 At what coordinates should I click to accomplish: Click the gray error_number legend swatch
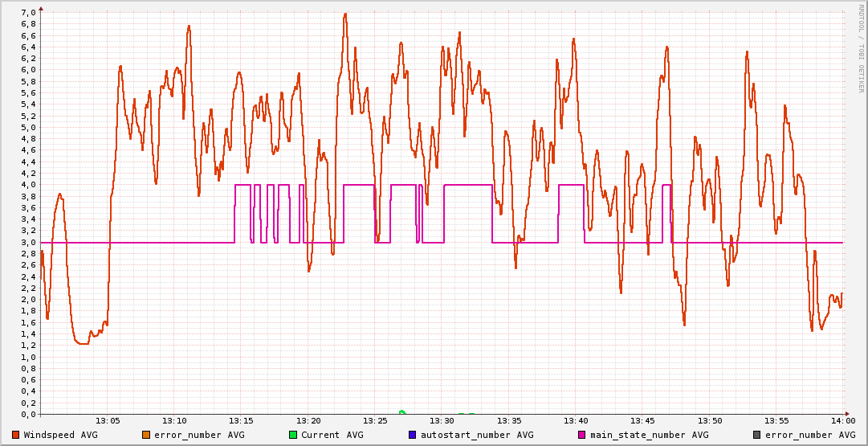756,435
